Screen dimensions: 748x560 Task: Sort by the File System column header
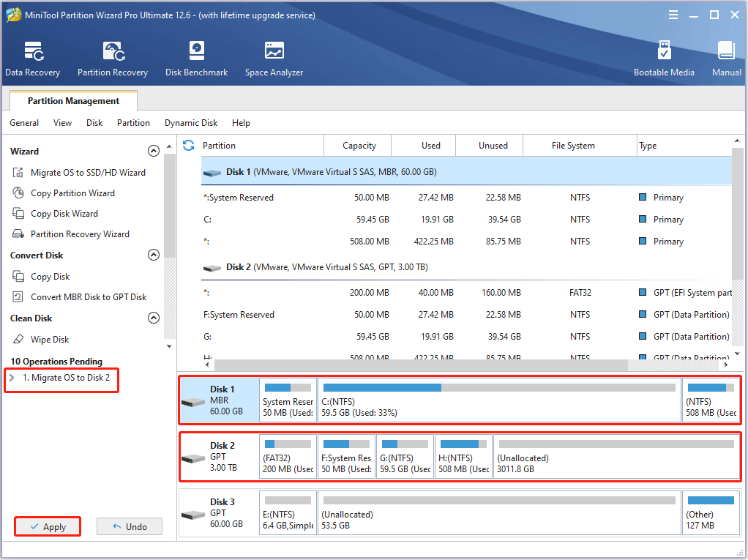580,146
